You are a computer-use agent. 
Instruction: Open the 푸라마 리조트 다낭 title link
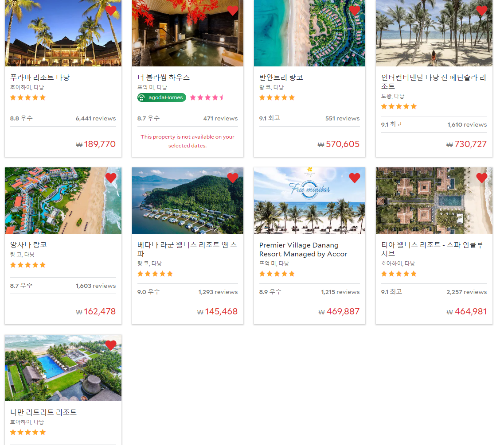[x=40, y=77]
